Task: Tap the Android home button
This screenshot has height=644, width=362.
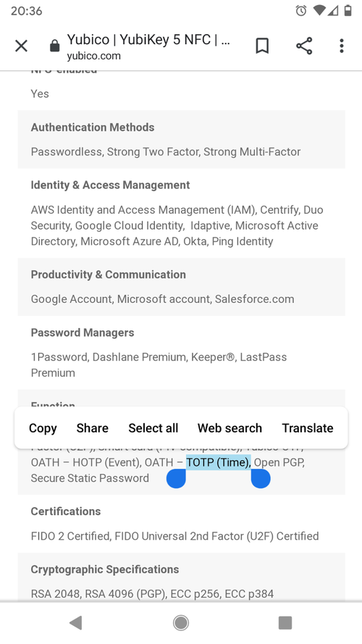Action: (x=181, y=623)
